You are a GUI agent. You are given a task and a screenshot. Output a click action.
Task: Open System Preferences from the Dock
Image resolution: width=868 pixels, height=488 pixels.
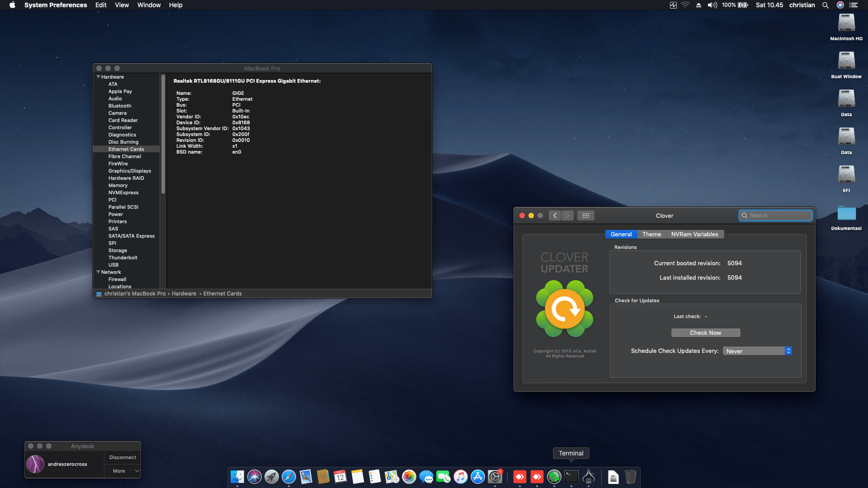tap(495, 477)
